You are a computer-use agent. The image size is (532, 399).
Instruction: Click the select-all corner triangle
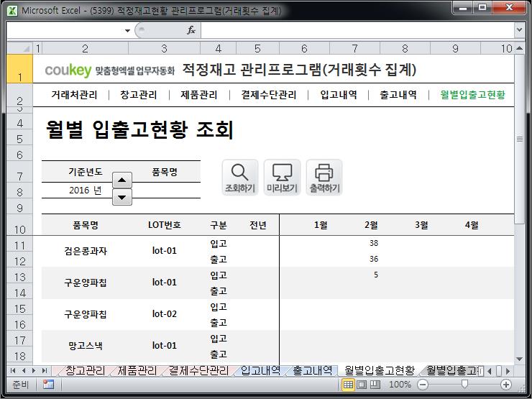(19, 48)
